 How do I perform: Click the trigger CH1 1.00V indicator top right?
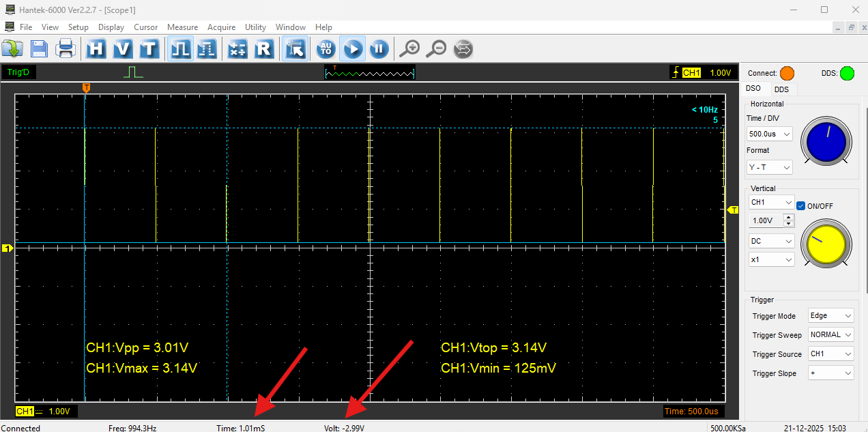click(x=703, y=72)
